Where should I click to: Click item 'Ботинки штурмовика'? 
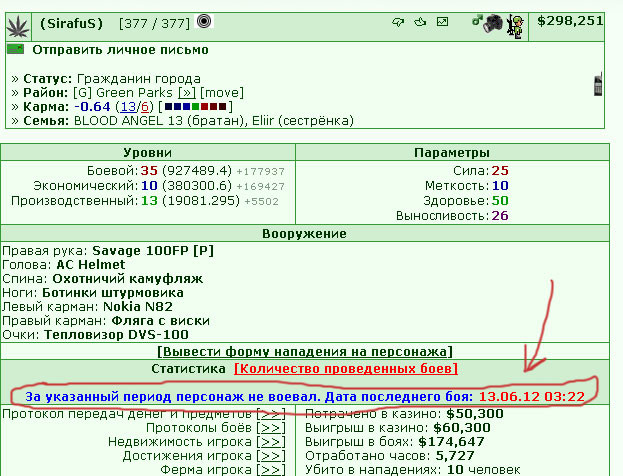click(113, 293)
